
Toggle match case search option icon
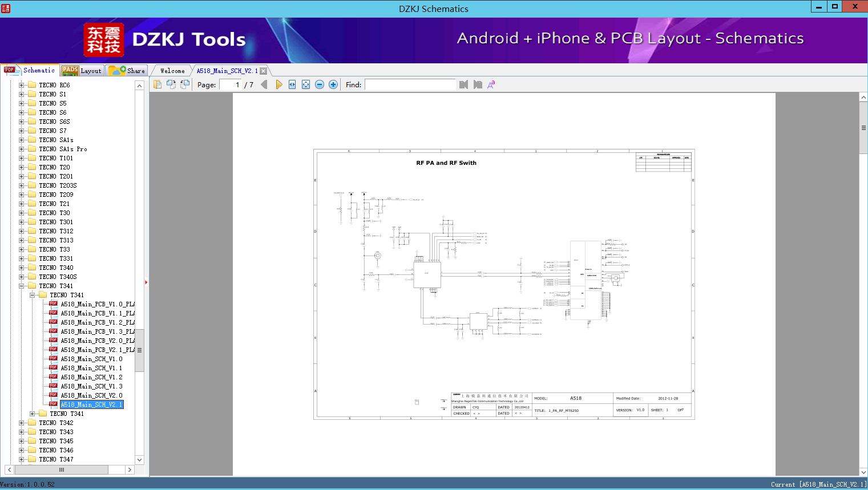(x=491, y=84)
